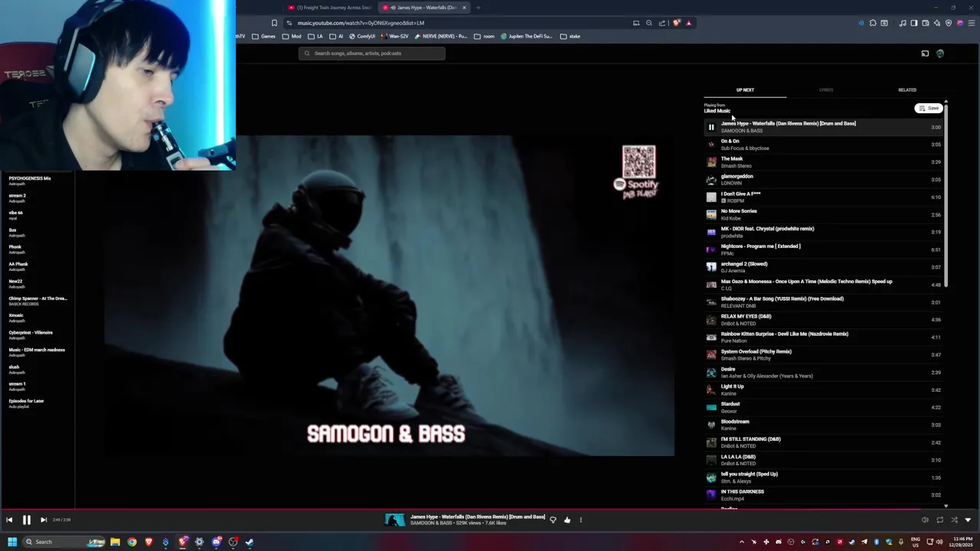Open the Liked Music playlist link
The height and width of the screenshot is (551, 980).
pyautogui.click(x=717, y=111)
